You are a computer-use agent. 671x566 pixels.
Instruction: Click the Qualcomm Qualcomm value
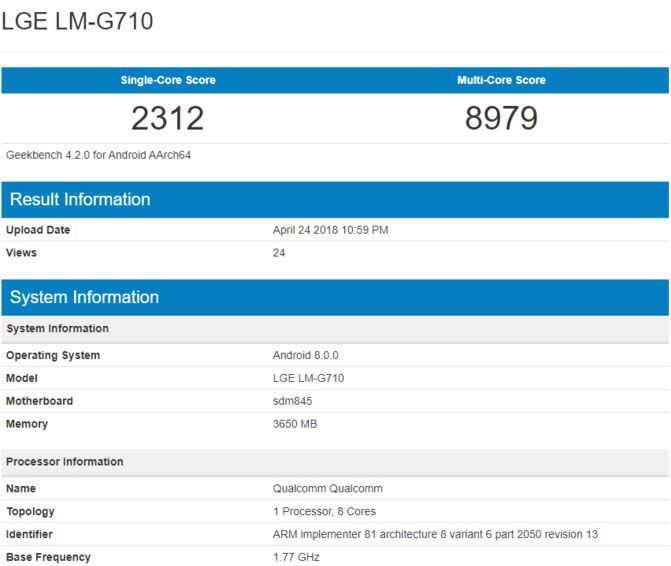click(328, 489)
